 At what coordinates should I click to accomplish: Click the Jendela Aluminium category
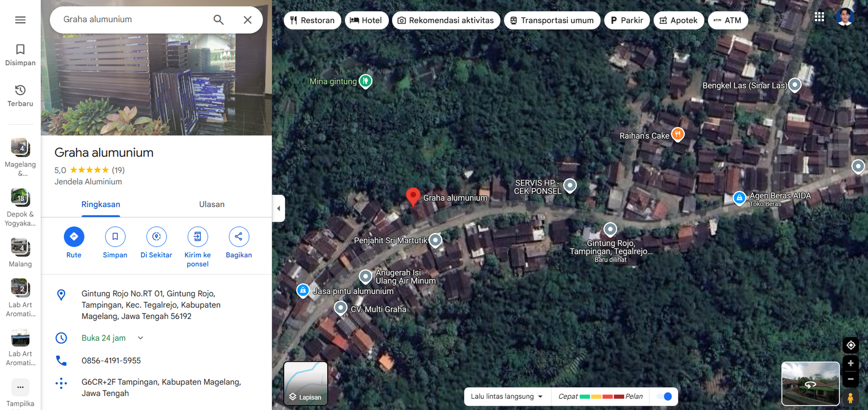(x=88, y=182)
